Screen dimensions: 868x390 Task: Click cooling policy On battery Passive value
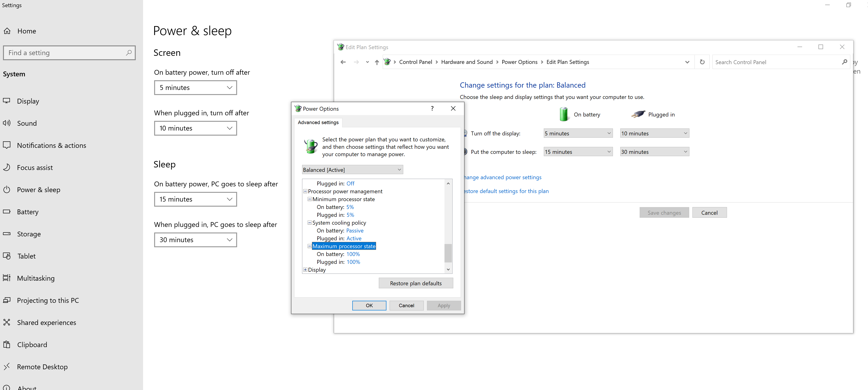[355, 231]
